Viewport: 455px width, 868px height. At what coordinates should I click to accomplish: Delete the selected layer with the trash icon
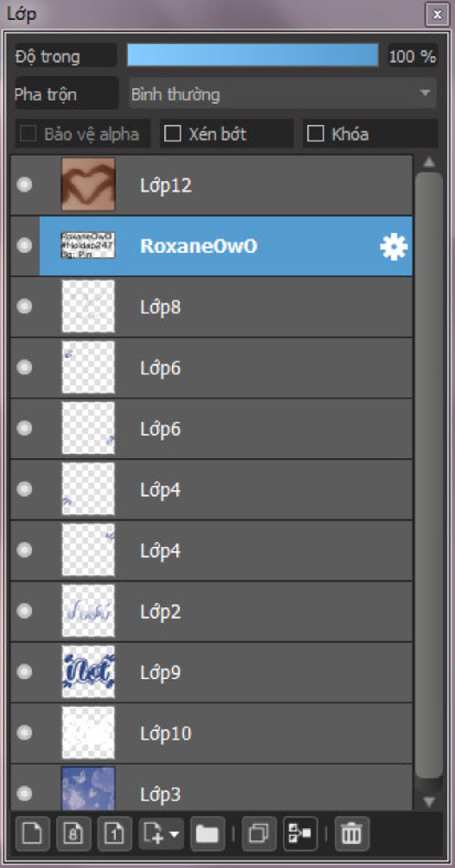(351, 833)
